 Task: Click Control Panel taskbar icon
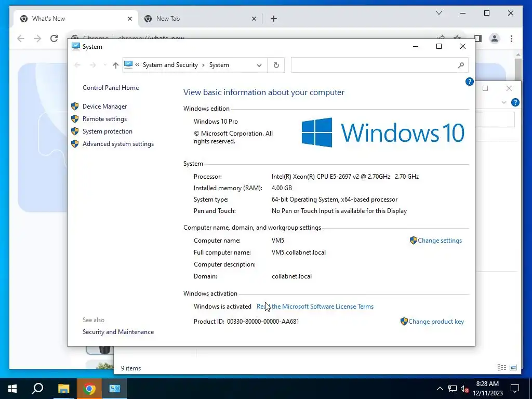[114, 389]
